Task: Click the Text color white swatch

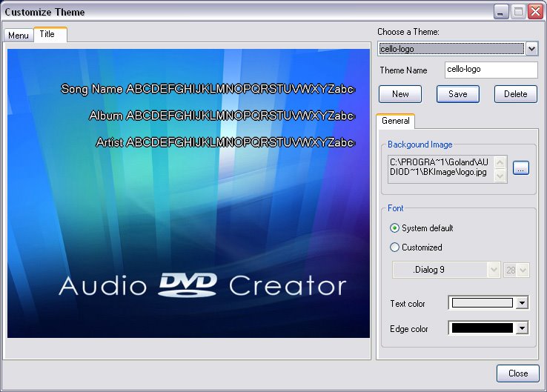Action: pos(483,303)
